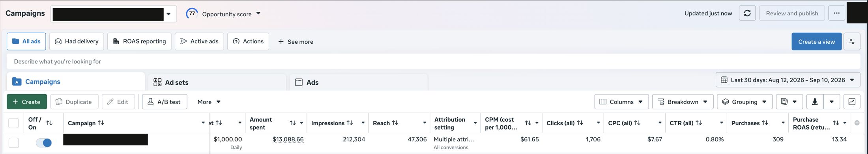Screen dimensions: 868x154
Task: Select the Had delivery view
Action: 77,41
